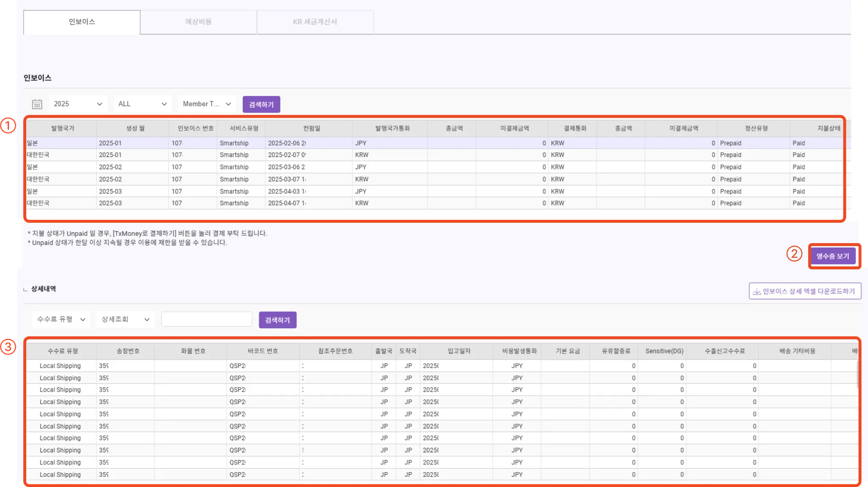Sort by 컨펌일 column header
868x487 pixels.
312,128
